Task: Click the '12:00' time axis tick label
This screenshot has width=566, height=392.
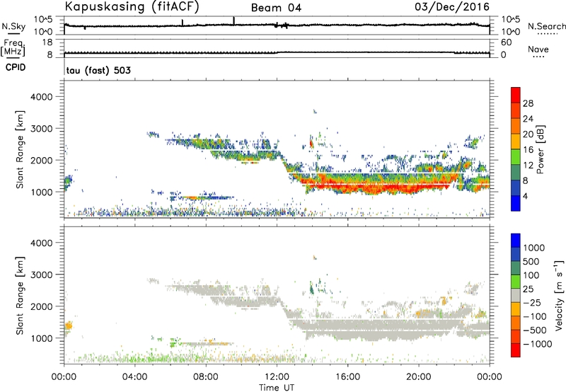Action: coord(277,377)
